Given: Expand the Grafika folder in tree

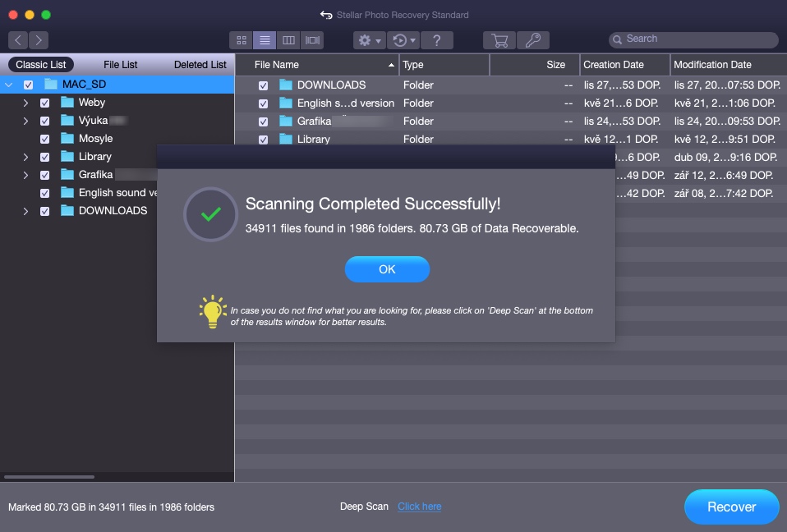Looking at the screenshot, I should click(x=25, y=175).
